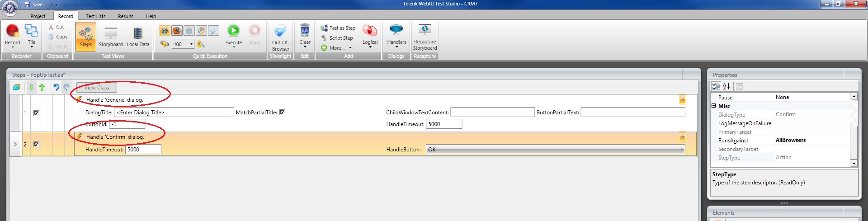Viewport: 868px width, 221px height.
Task: Click the Properties scrollbar down arrow
Action: click(854, 163)
